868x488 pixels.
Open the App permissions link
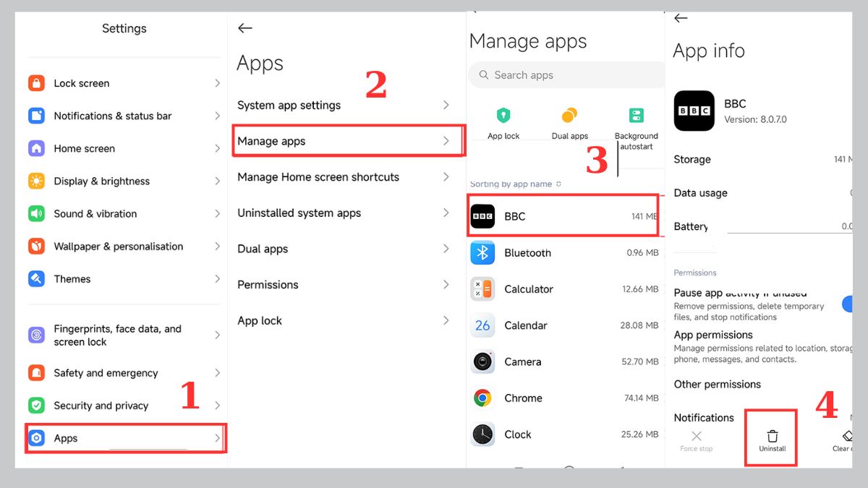pyautogui.click(x=713, y=335)
